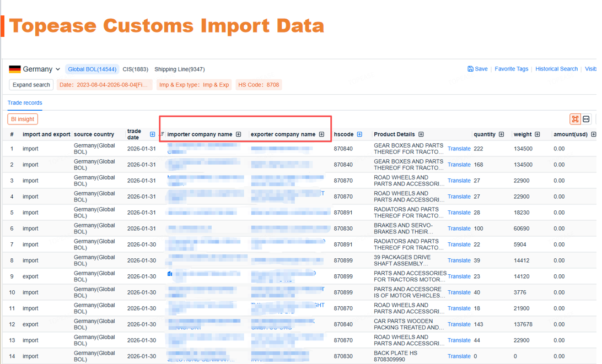Click trade date 2026-01-31 in row 1
Viewport: 602px width, 364px height.
click(x=141, y=149)
